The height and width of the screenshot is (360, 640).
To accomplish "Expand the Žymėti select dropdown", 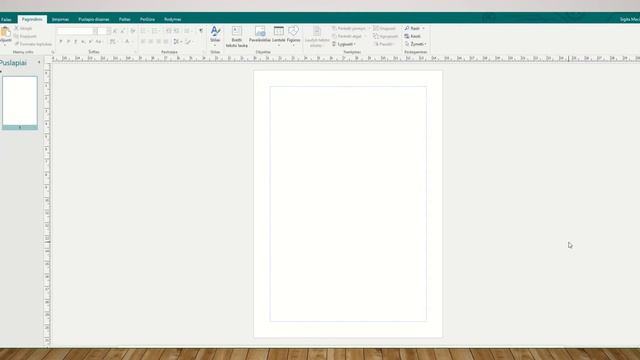I will (425, 44).
